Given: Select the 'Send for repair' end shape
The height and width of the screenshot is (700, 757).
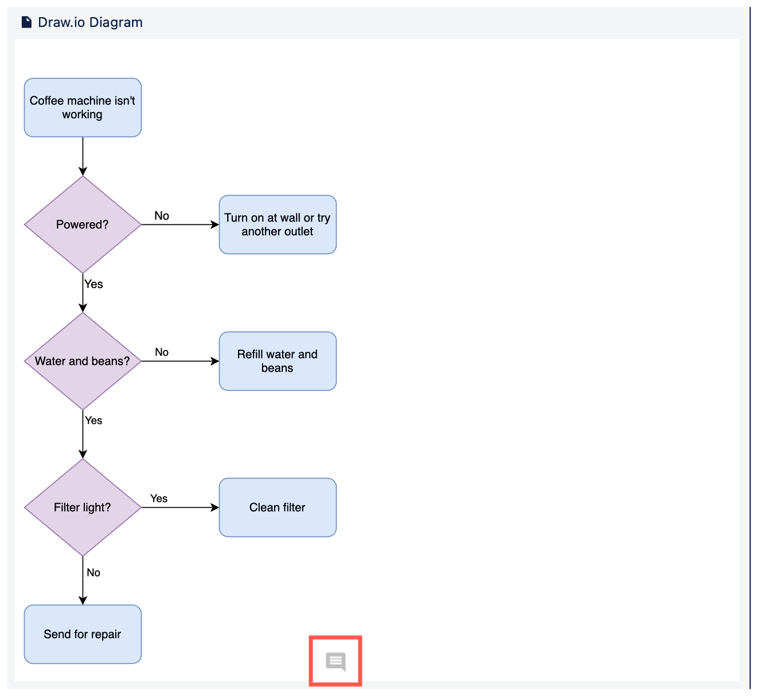Looking at the screenshot, I should click(82, 634).
